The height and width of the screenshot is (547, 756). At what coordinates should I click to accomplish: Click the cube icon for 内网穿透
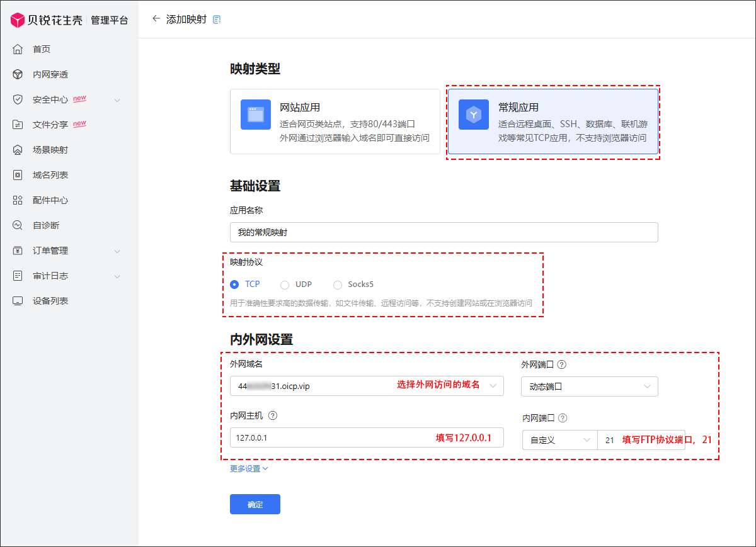[x=18, y=74]
